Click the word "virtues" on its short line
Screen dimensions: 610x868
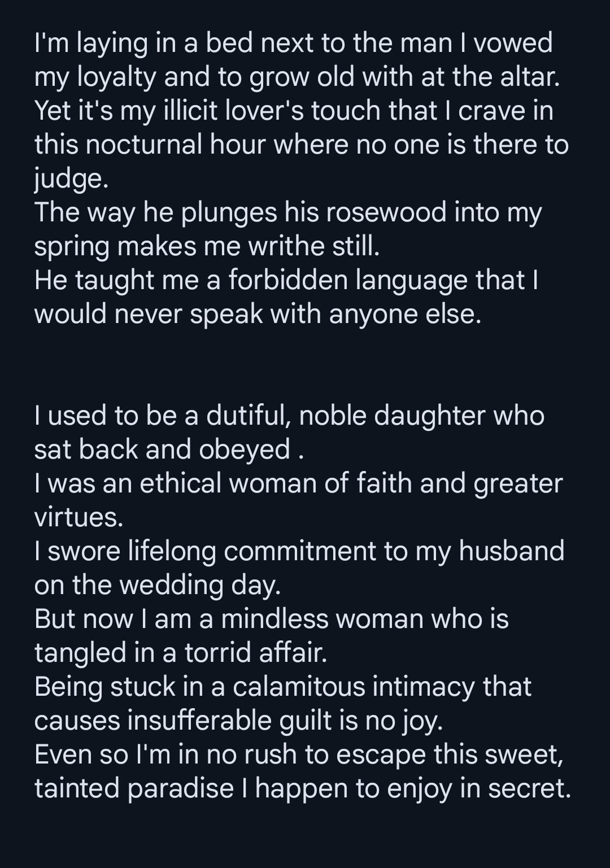(x=77, y=518)
